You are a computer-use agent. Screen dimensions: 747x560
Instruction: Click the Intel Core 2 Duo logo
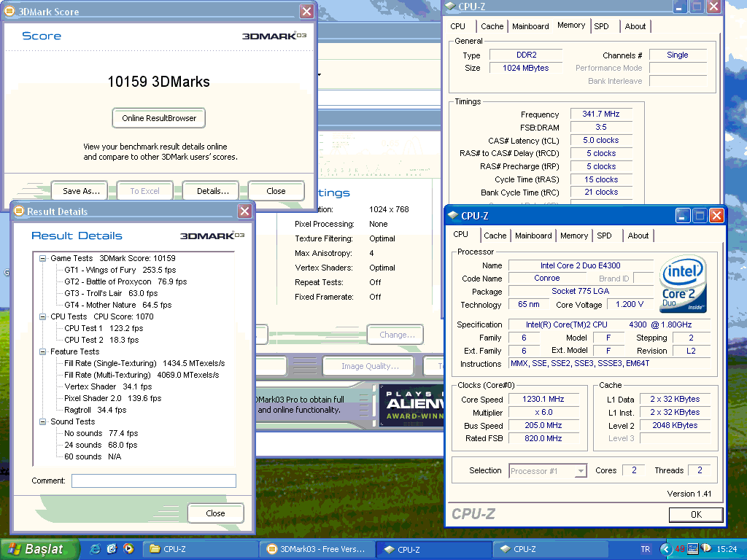click(x=683, y=284)
